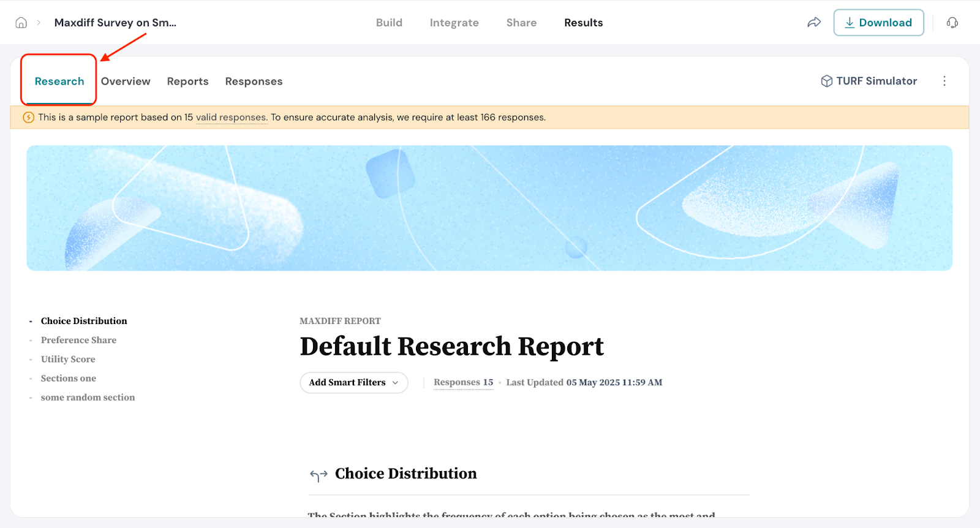The height and width of the screenshot is (528, 980).
Task: Open the TURF Simulator
Action: click(869, 81)
